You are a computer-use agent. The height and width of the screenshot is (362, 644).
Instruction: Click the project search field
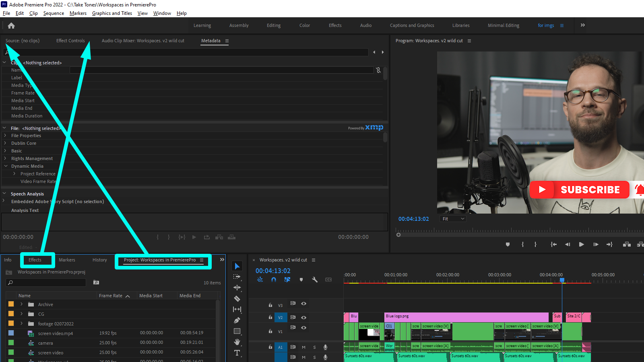click(x=48, y=283)
